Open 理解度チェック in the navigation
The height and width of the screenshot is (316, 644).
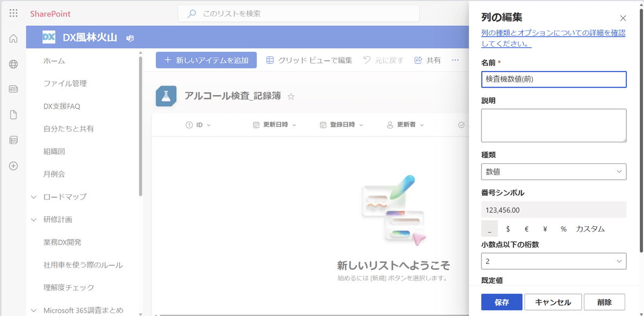tap(69, 288)
